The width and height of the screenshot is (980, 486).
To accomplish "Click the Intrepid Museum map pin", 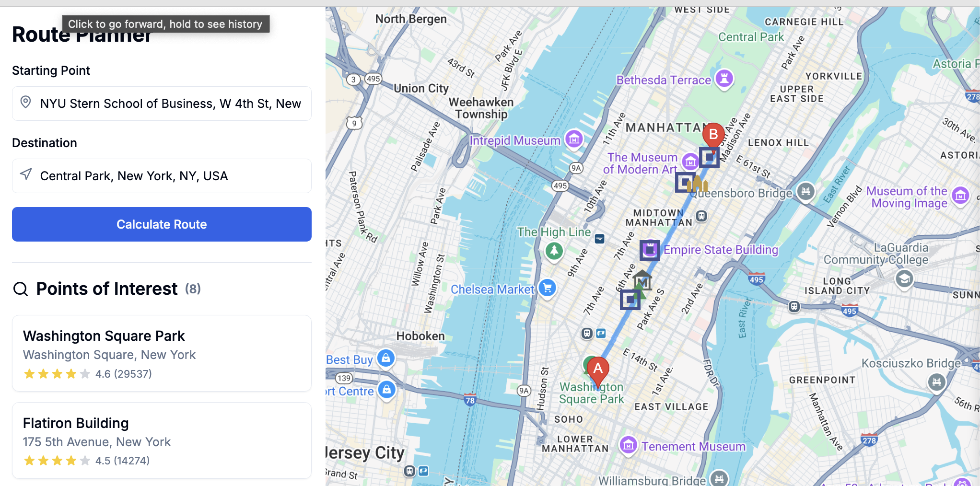I will pyautogui.click(x=574, y=139).
